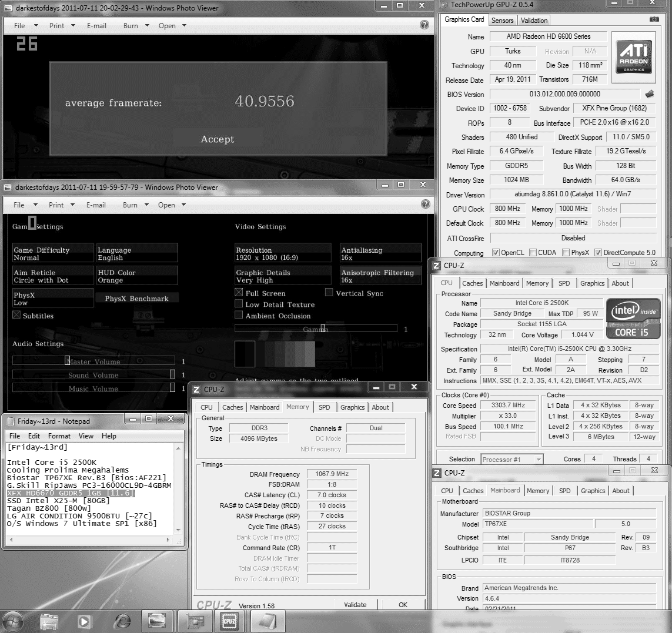Launch Windows Media Player from taskbar
Image resolution: width=672 pixels, height=633 pixels.
pyautogui.click(x=85, y=621)
